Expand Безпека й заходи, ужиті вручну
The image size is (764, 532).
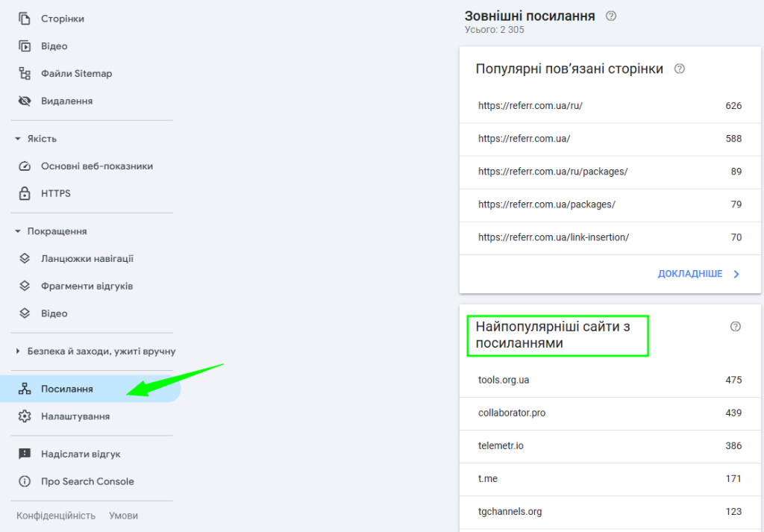coord(18,351)
